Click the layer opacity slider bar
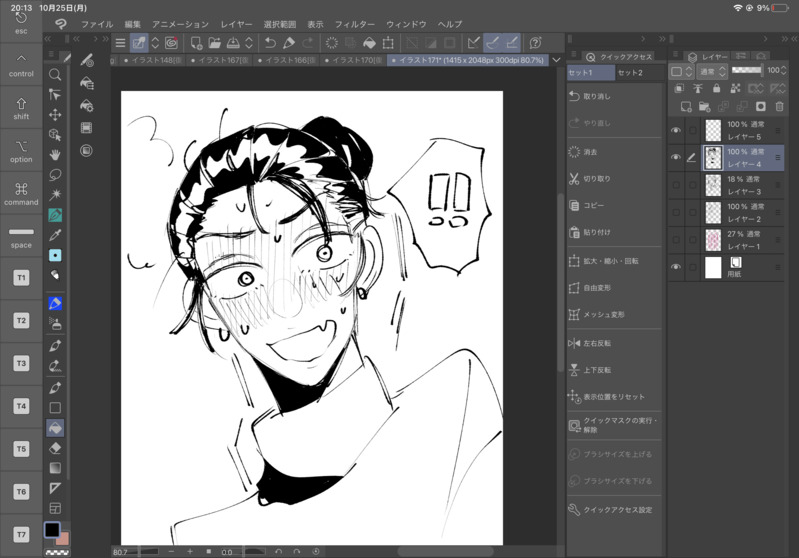799x558 pixels. point(747,70)
